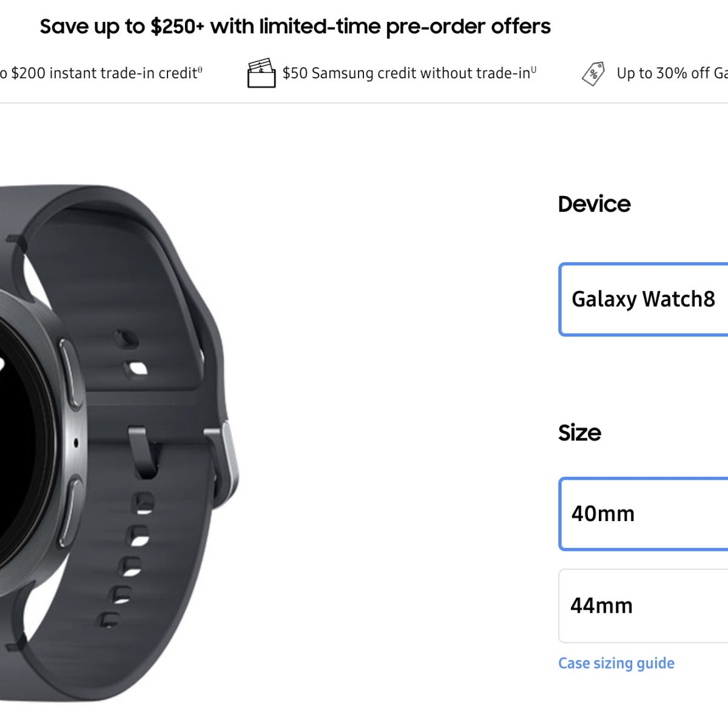
Task: Click the Device section heading
Action: tap(594, 204)
